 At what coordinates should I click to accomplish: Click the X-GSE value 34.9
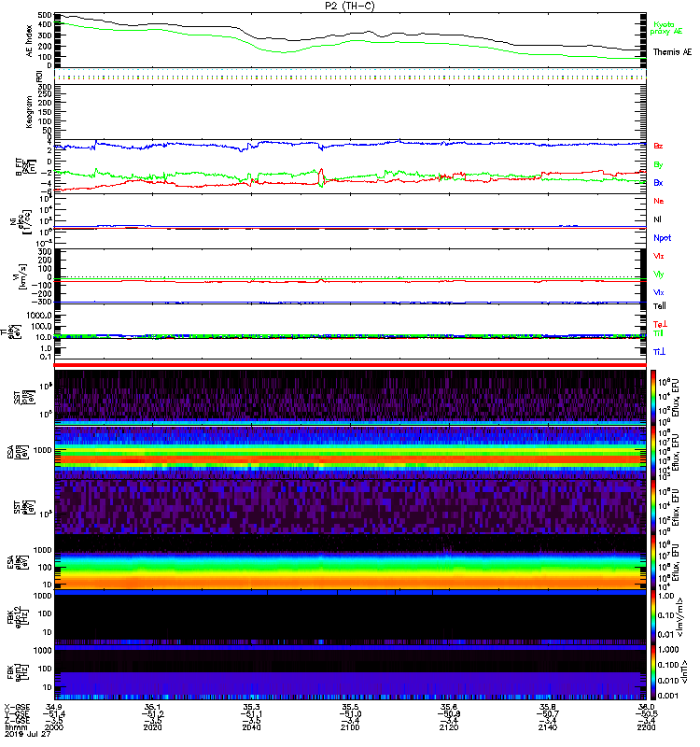click(54, 707)
